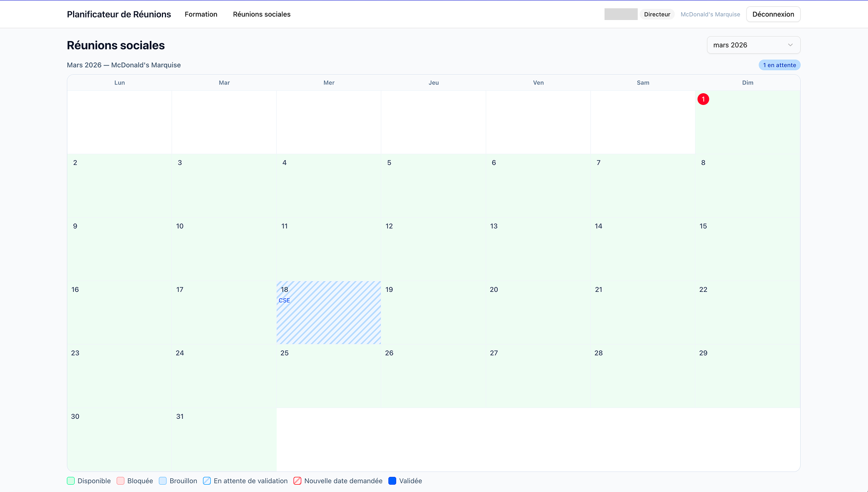
Task: Click the Planificateur de Réunions title
Action: pyautogui.click(x=119, y=14)
